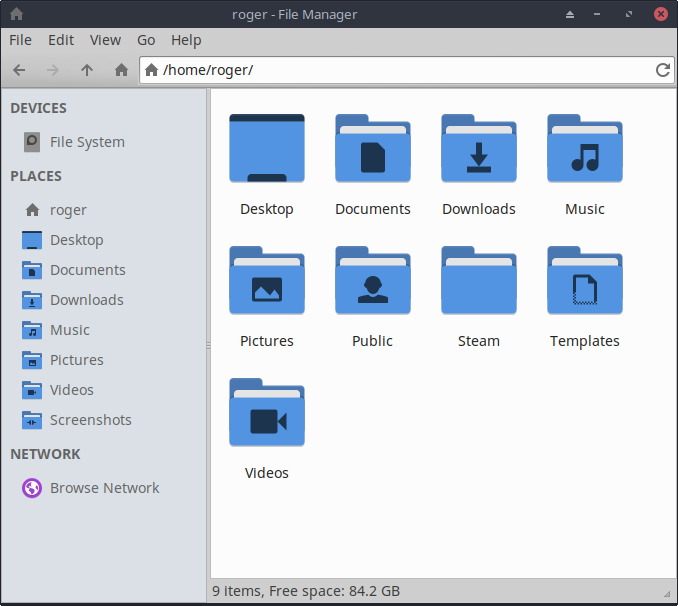Viewport: 678px width, 606px height.
Task: Open the Videos folder icon in the main view
Action: 267,412
